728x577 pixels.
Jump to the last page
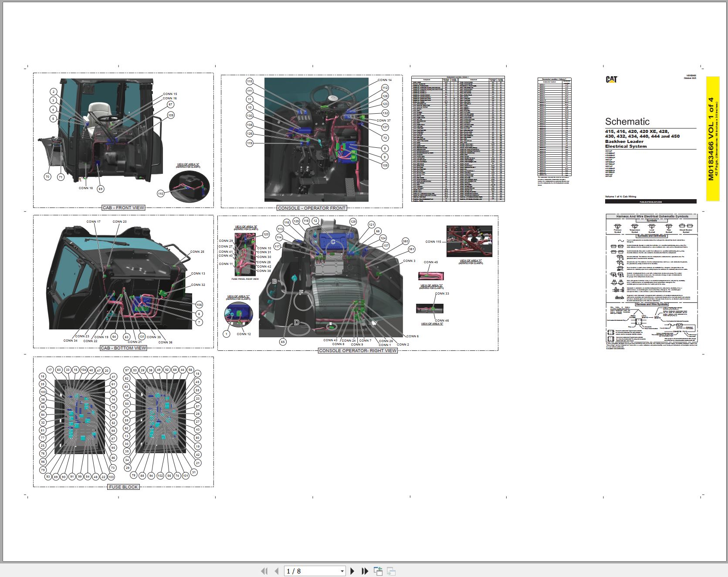pos(365,571)
